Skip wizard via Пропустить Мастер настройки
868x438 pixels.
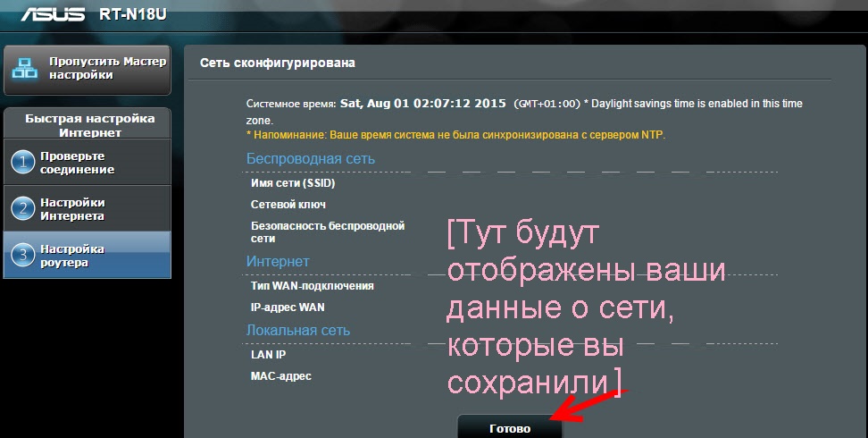coord(88,71)
